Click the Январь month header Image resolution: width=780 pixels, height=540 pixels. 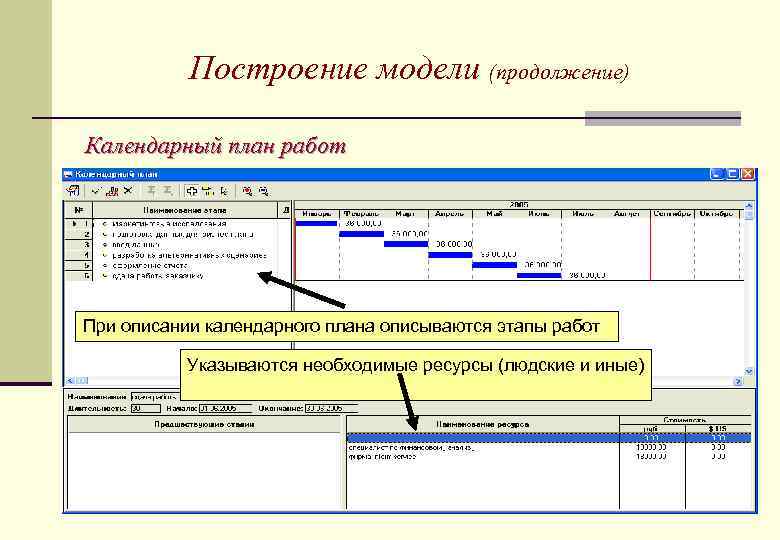(x=317, y=214)
